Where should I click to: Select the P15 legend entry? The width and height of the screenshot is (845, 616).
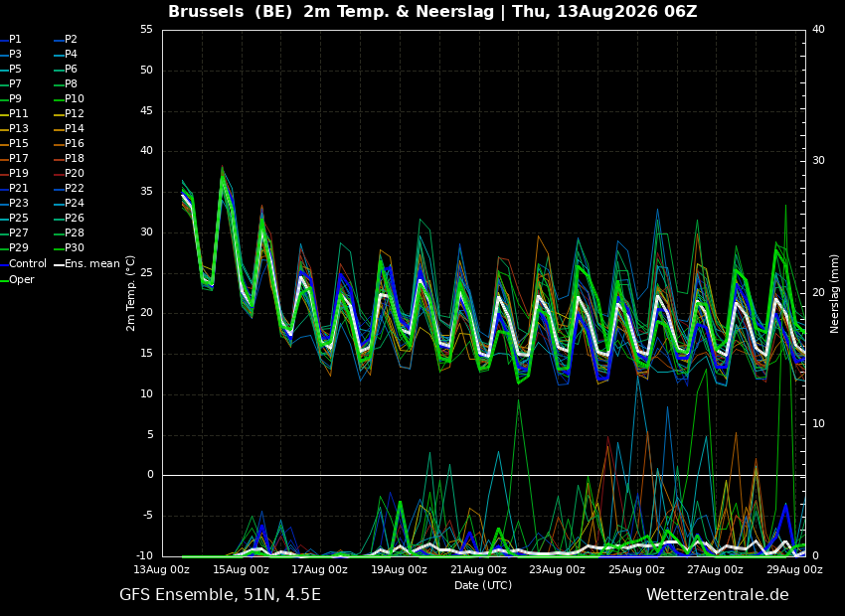[x=14, y=144]
